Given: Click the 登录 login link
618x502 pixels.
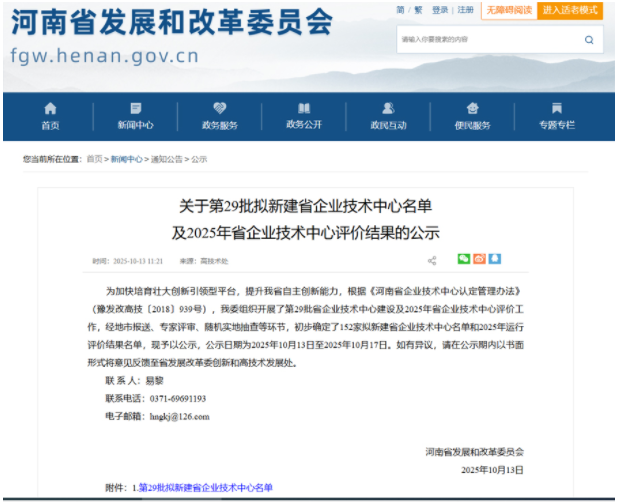Looking at the screenshot, I should click(x=440, y=10).
